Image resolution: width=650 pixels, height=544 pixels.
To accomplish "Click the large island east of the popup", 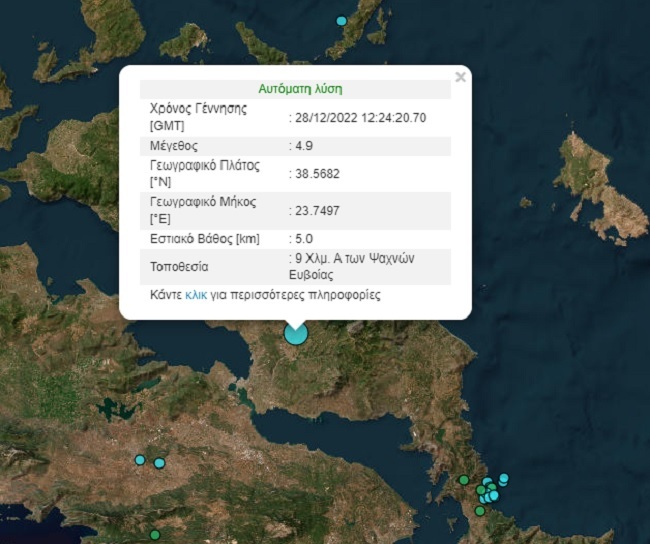I will (598, 187).
